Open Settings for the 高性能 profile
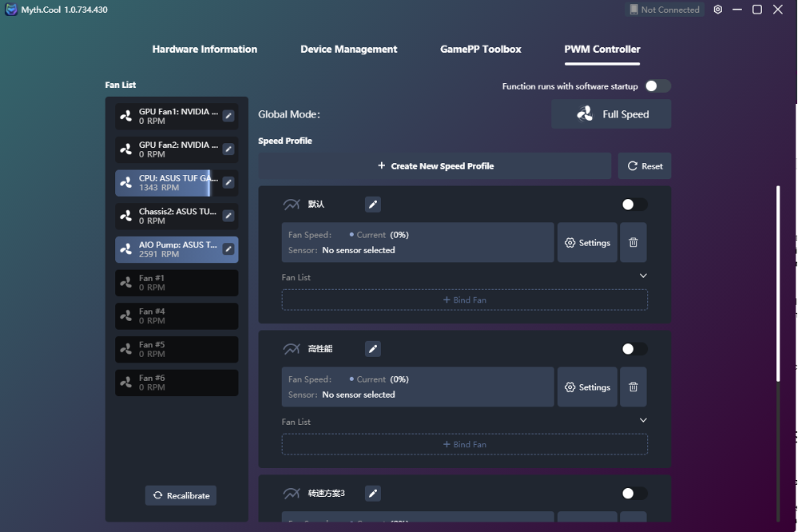 pos(587,387)
